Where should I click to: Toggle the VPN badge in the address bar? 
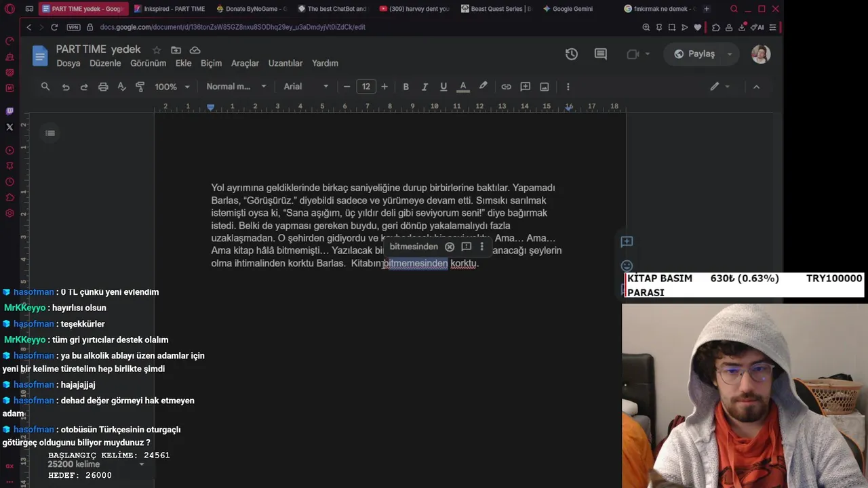74,27
